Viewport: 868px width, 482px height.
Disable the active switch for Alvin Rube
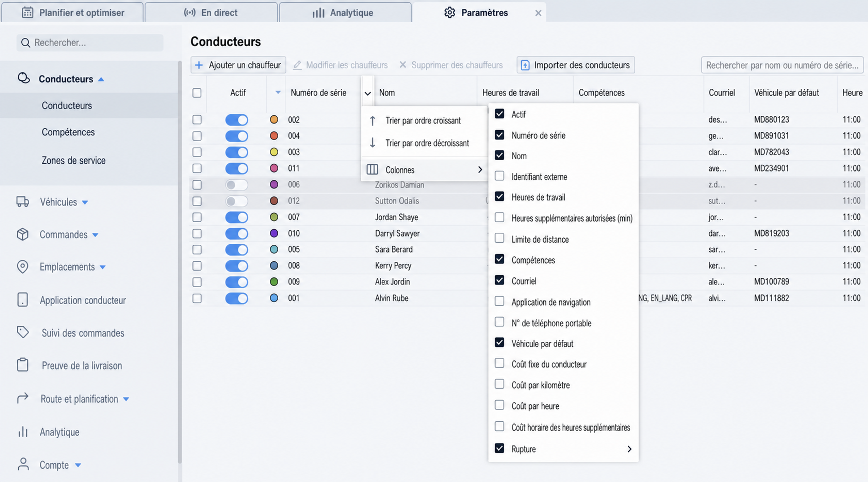click(236, 298)
